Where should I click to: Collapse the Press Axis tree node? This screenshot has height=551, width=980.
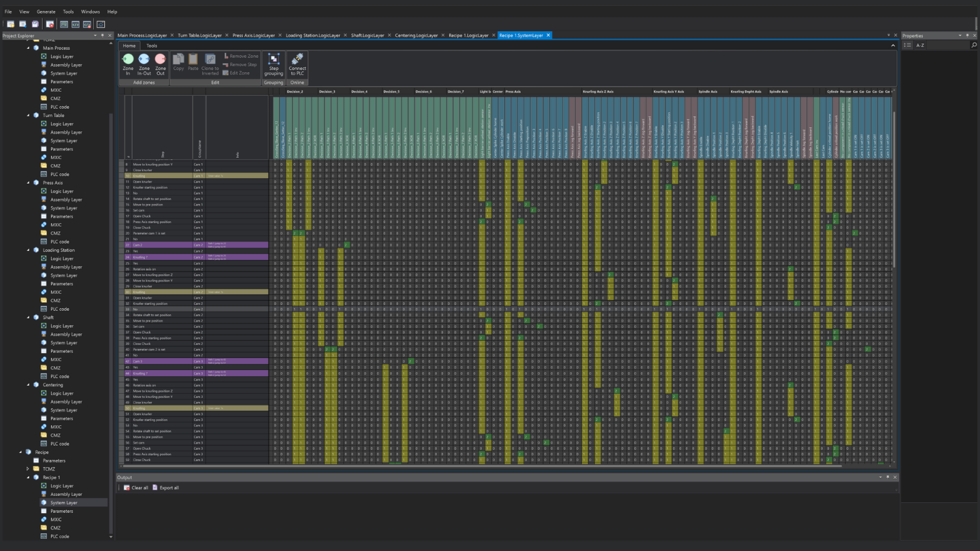click(29, 183)
